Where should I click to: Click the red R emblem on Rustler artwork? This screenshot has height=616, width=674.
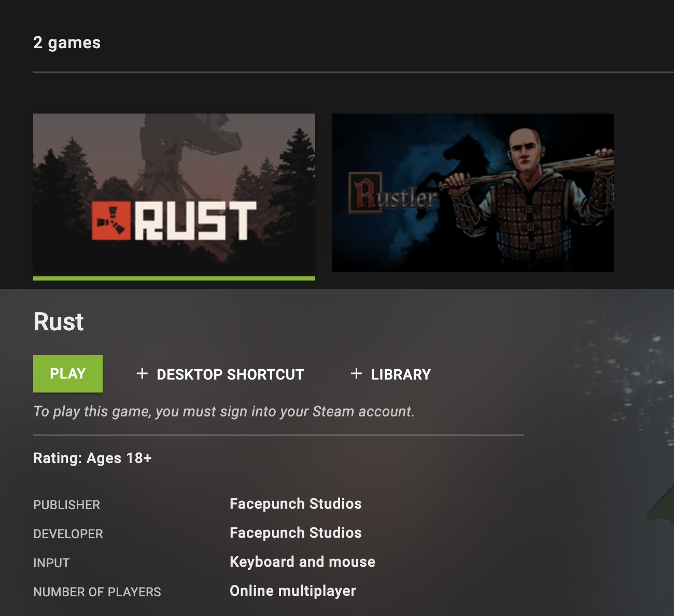coord(366,192)
